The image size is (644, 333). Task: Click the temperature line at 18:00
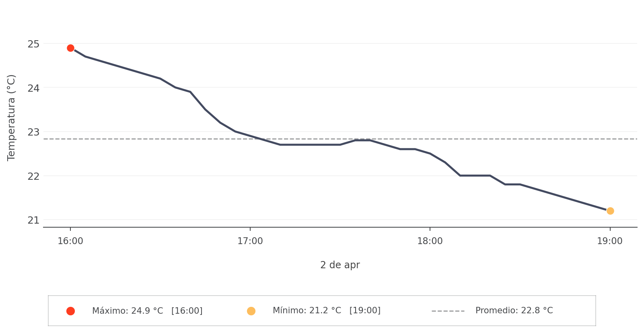pyautogui.click(x=430, y=154)
